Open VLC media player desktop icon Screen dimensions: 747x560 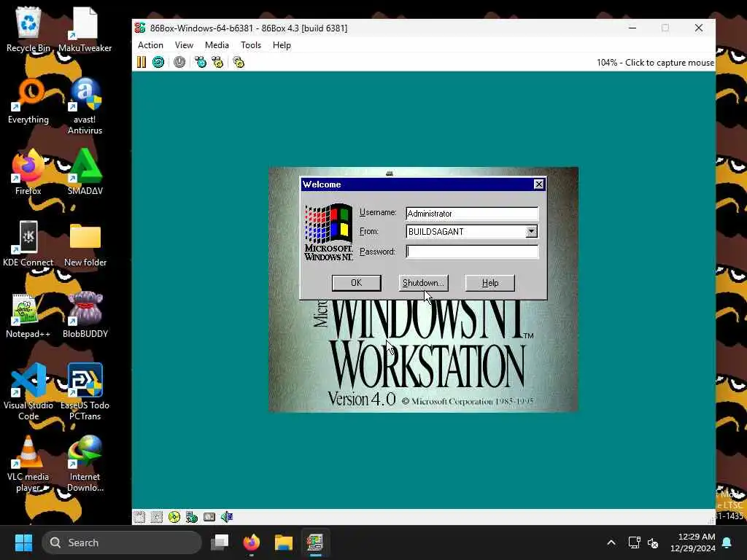click(x=28, y=463)
